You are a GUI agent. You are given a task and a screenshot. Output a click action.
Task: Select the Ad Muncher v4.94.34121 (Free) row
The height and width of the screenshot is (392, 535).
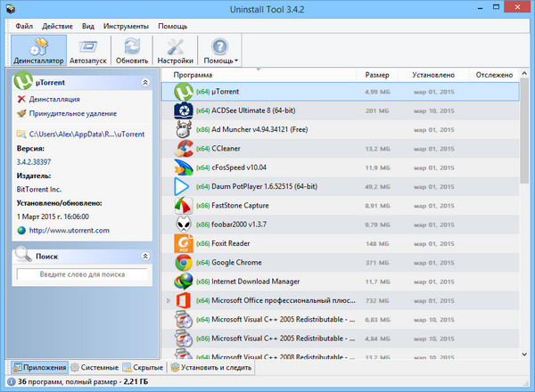coord(341,129)
